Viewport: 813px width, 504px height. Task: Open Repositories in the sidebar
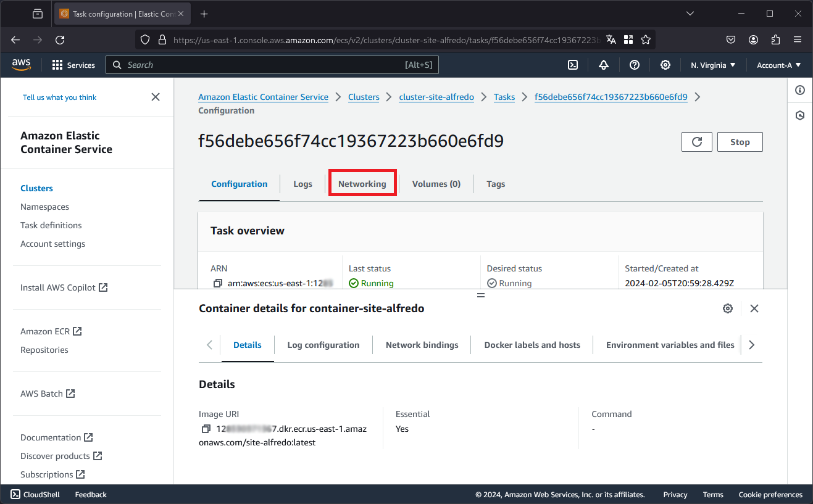click(44, 350)
